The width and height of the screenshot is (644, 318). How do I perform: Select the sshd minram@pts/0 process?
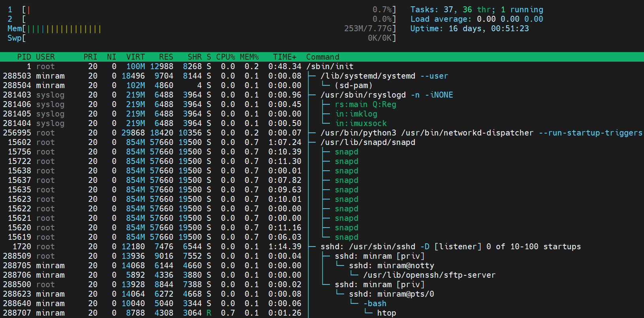click(322, 294)
